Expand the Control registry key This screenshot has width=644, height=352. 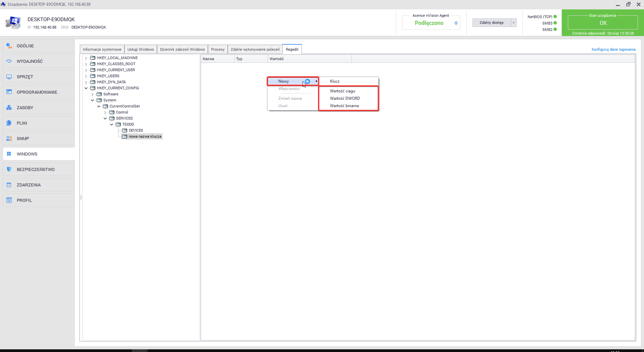(x=105, y=113)
